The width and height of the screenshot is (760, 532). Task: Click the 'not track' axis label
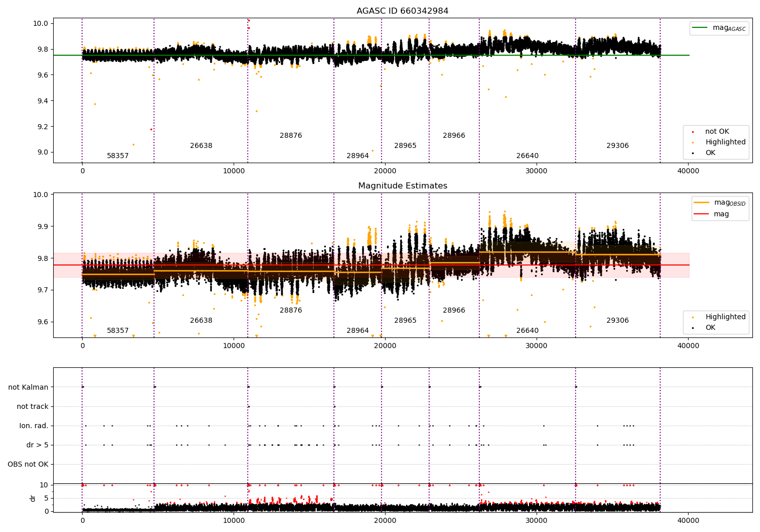32,407
